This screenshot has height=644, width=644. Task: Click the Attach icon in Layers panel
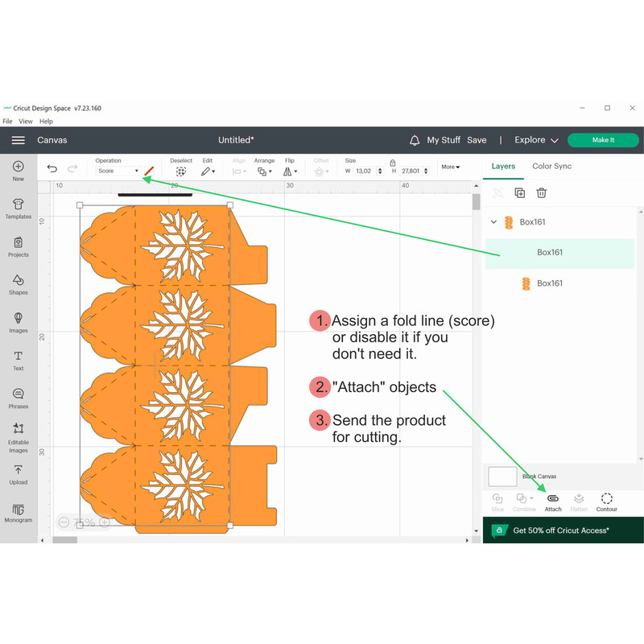click(553, 502)
